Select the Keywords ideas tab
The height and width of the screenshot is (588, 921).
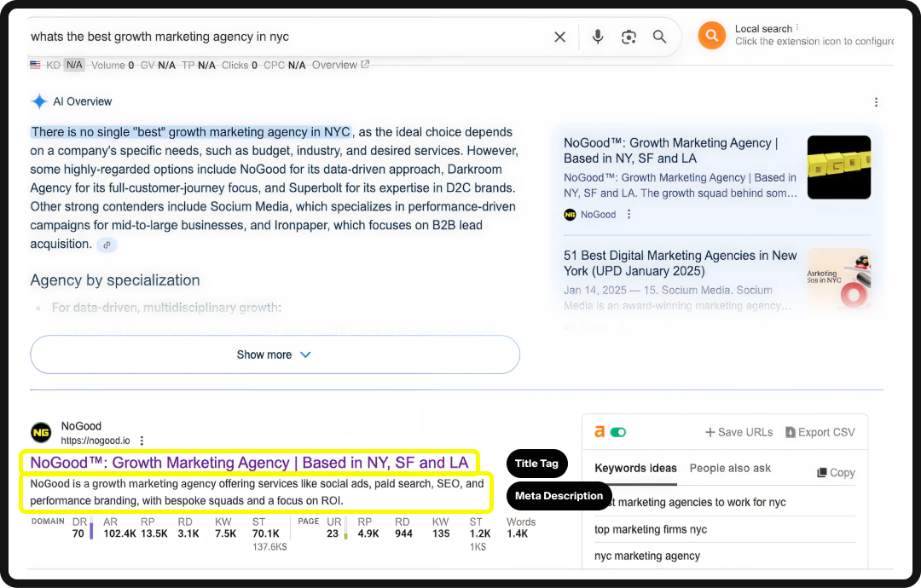(x=635, y=469)
